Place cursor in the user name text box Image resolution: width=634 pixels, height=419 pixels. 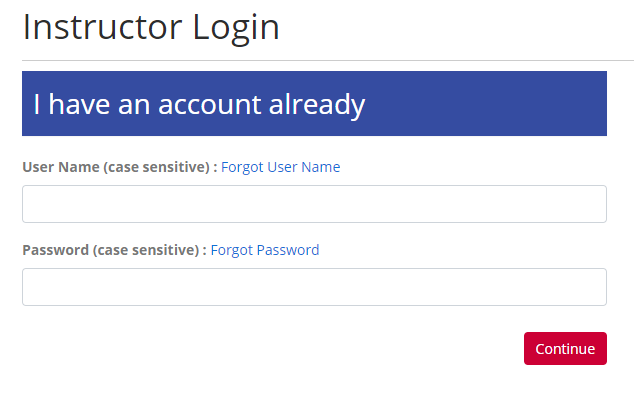click(314, 204)
